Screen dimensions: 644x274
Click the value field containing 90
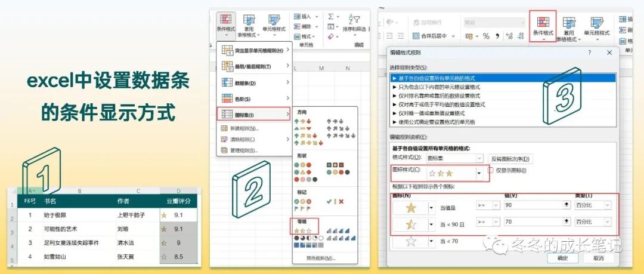click(534, 205)
